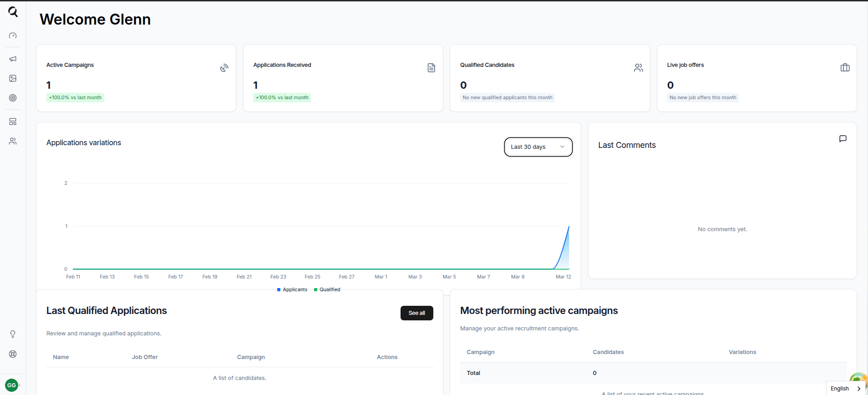Click the Candidates column header

point(608,352)
